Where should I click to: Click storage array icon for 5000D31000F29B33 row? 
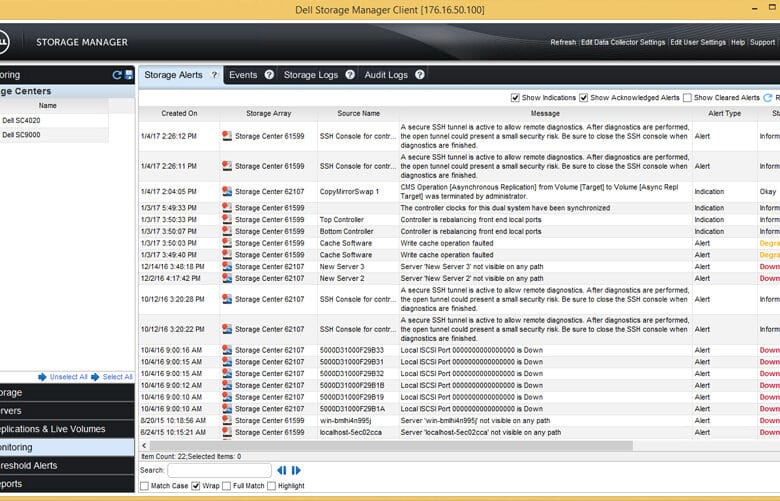tap(227, 350)
